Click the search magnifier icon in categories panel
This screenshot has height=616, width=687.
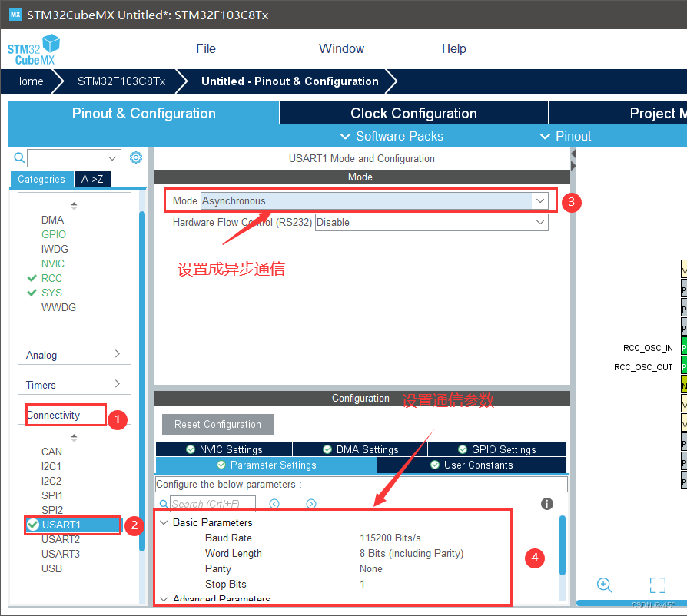[x=19, y=157]
